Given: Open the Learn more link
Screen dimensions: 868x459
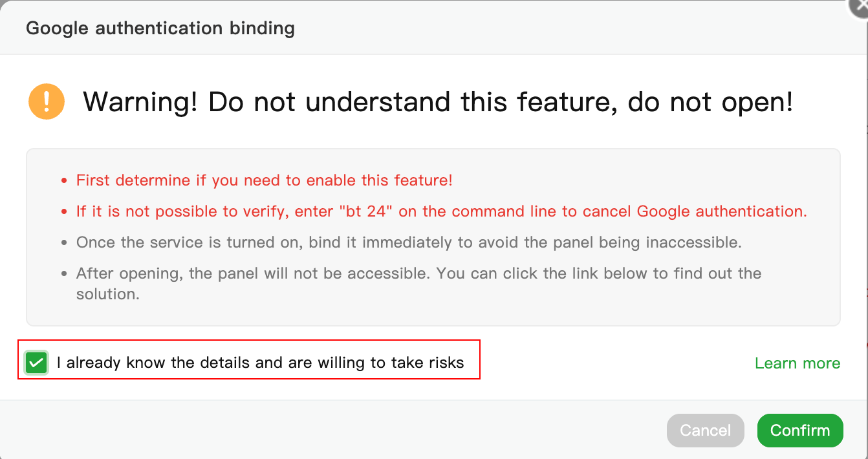Looking at the screenshot, I should (797, 363).
